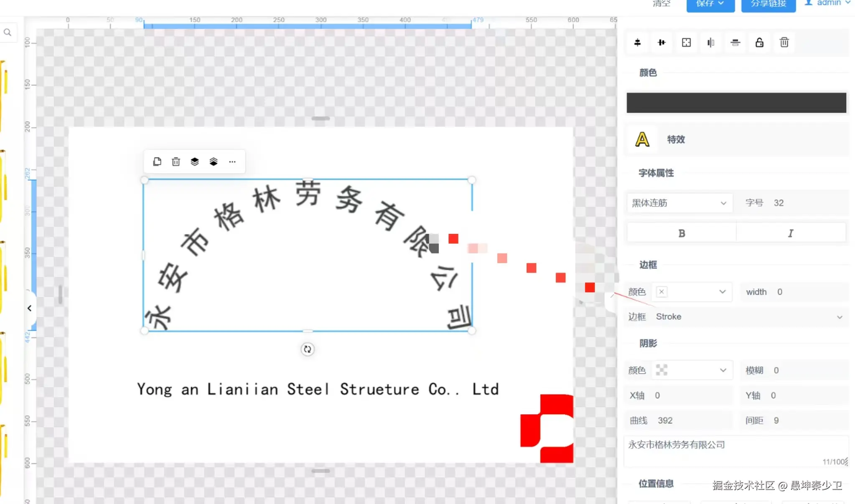Image resolution: width=855 pixels, height=504 pixels.
Task: Click the 保存 save button
Action: point(710,4)
